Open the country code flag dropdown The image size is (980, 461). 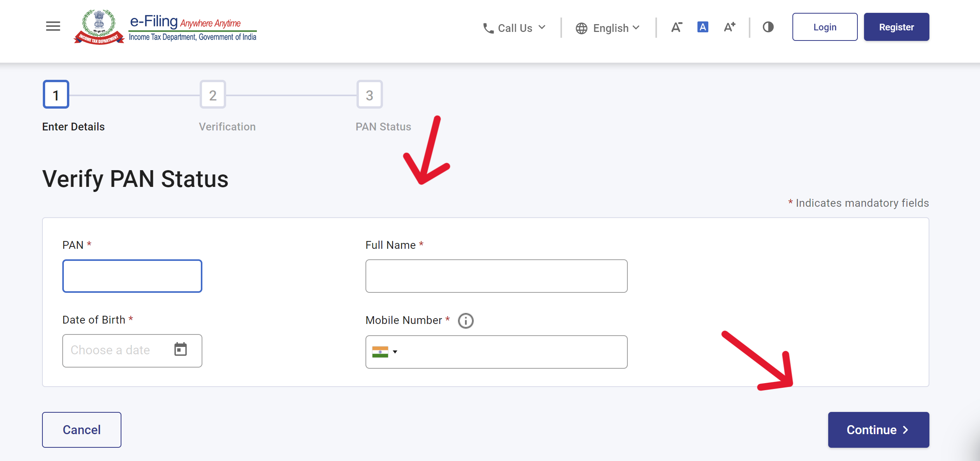click(x=386, y=352)
